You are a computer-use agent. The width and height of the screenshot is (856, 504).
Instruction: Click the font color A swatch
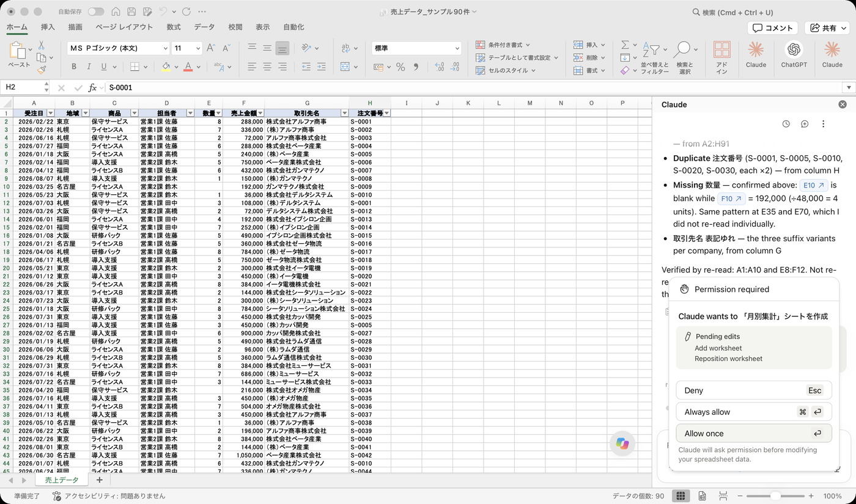[x=188, y=67]
